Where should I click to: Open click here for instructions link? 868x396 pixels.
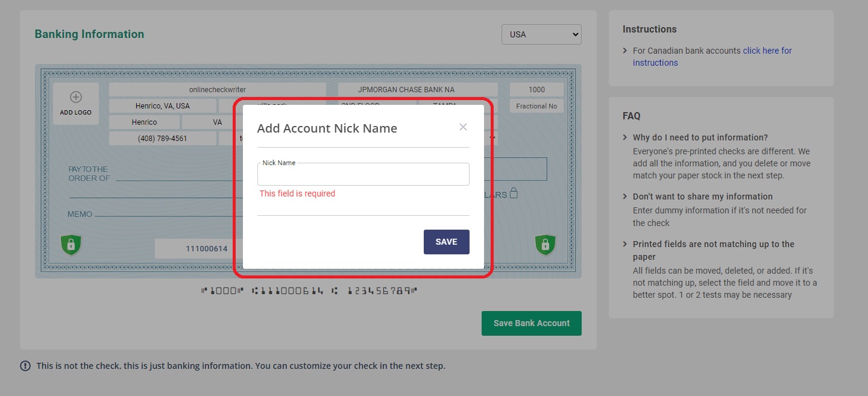pos(712,57)
